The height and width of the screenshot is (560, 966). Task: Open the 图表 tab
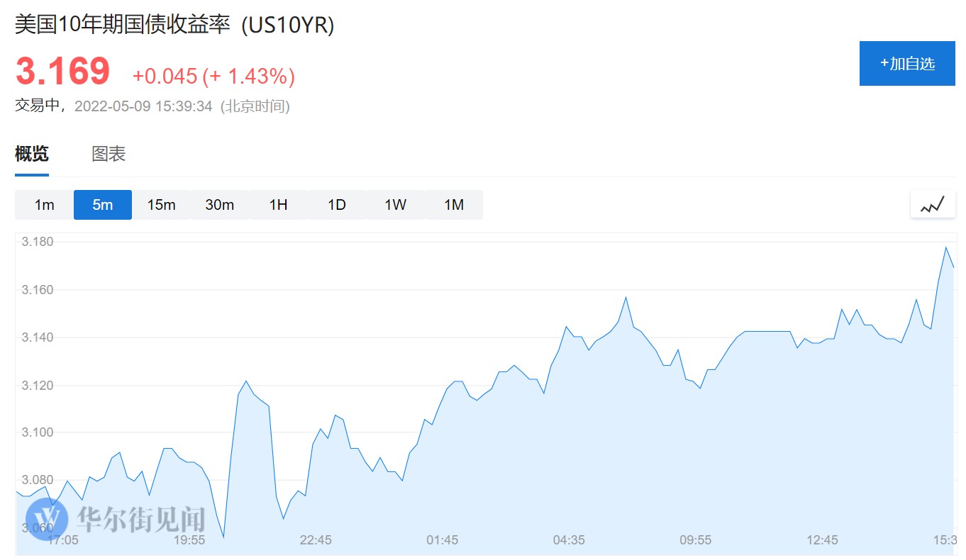click(109, 154)
